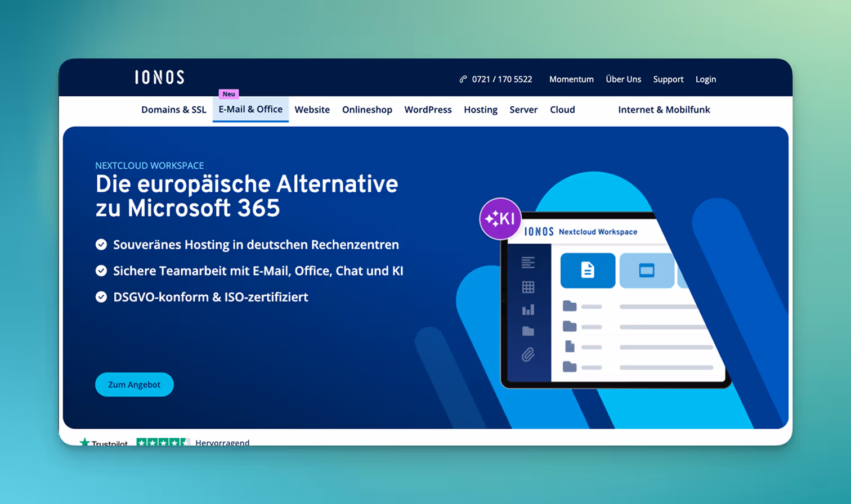
Task: Open the Support page link
Action: [668, 79]
